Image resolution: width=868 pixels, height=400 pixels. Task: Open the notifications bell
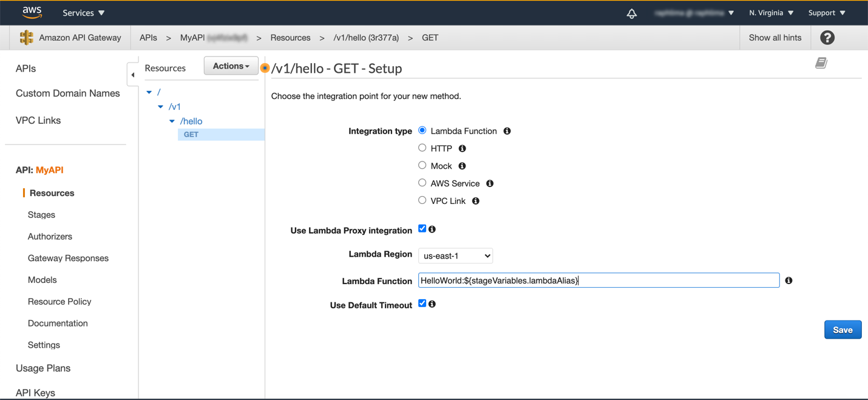pos(631,13)
